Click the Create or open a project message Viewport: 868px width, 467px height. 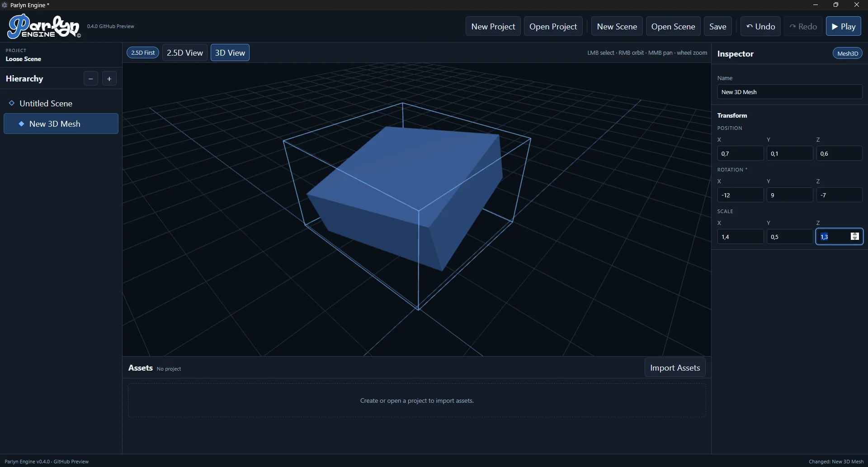417,400
